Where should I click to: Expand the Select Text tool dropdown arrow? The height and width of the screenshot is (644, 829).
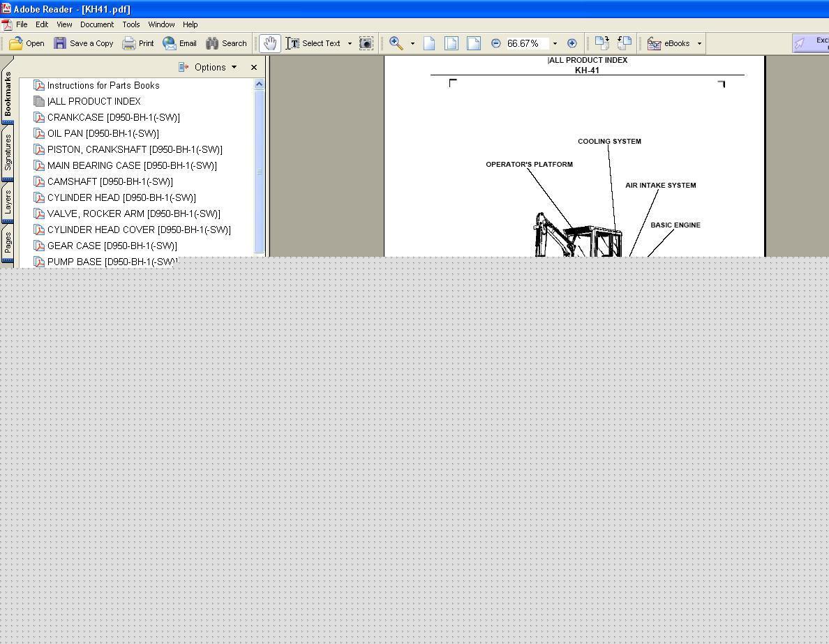[x=350, y=43]
